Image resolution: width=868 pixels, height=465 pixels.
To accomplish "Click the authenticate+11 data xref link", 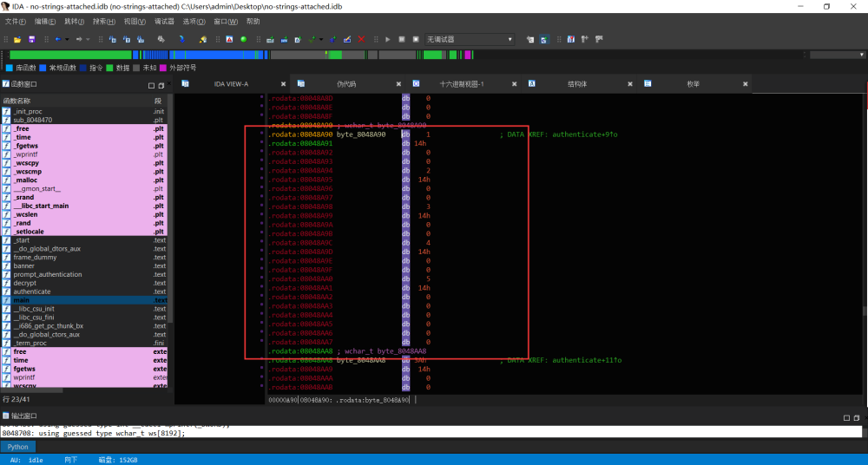I will (x=587, y=360).
